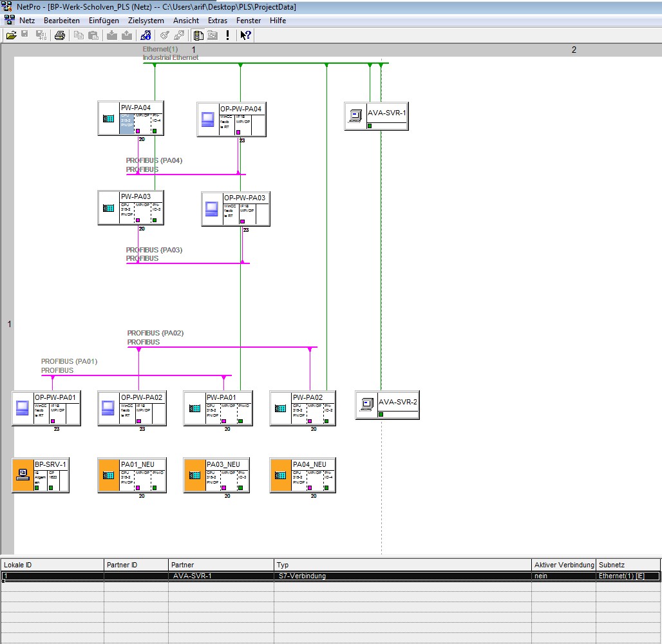Select the PW-PA03 station rack icon
The width and height of the screenshot is (662, 644).
[x=108, y=208]
